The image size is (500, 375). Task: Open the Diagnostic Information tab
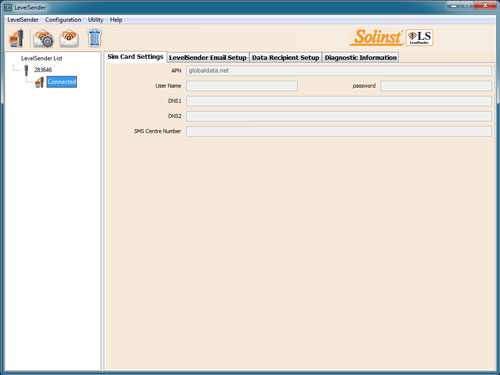[361, 57]
